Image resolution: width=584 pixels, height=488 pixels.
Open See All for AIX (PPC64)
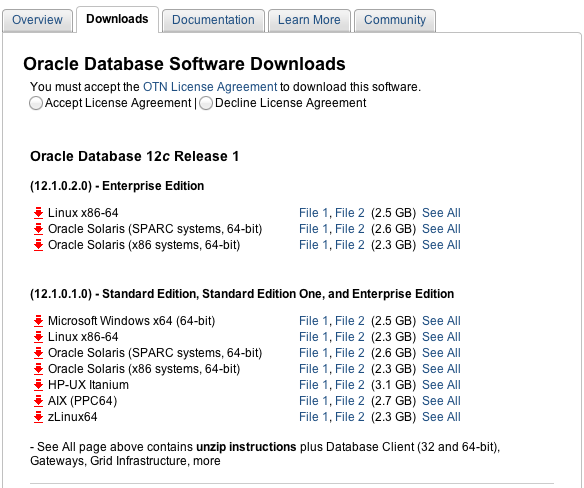click(441, 401)
